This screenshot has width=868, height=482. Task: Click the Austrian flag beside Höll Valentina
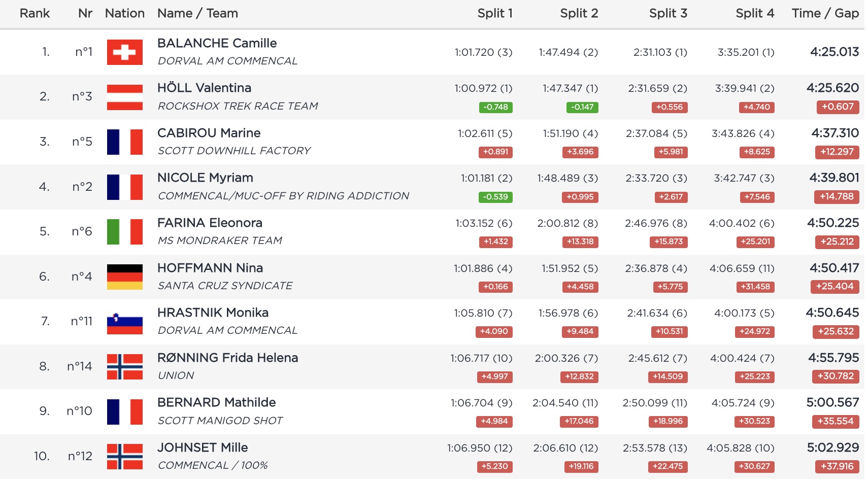pos(124,97)
